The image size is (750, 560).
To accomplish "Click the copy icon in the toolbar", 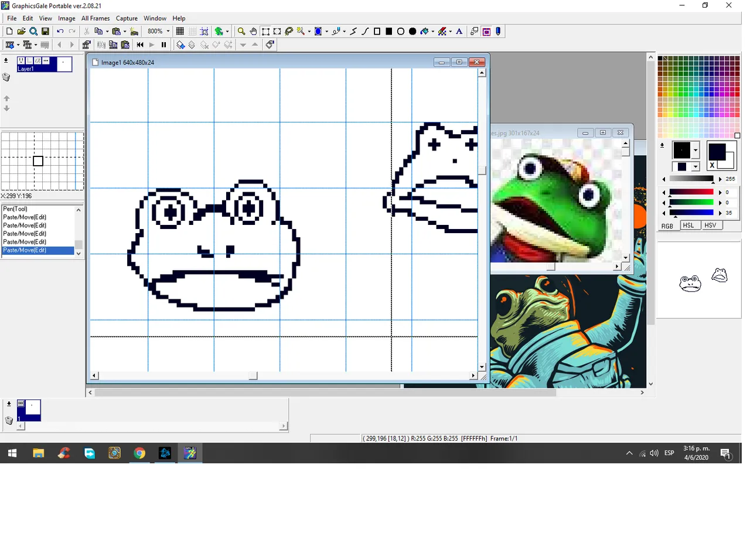I will click(98, 32).
